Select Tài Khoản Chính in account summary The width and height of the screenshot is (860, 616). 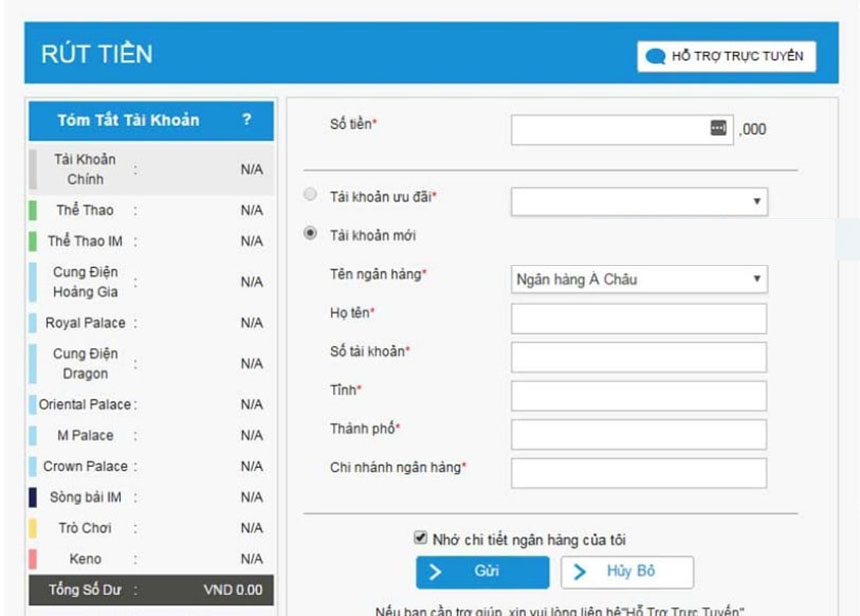(150, 169)
